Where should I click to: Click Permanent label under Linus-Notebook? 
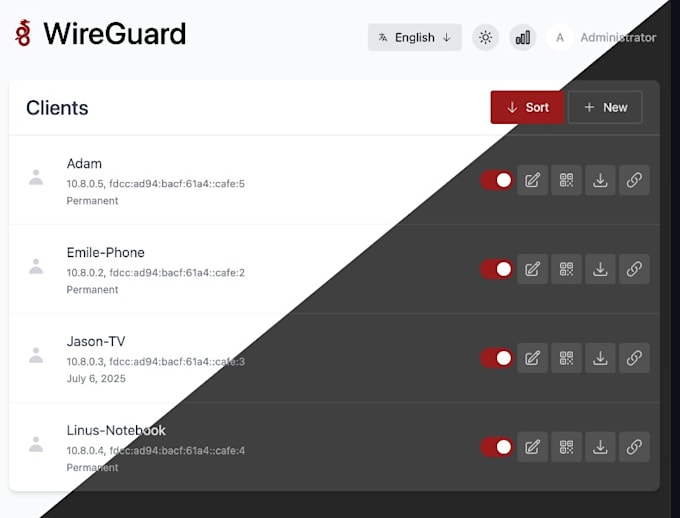pos(92,468)
